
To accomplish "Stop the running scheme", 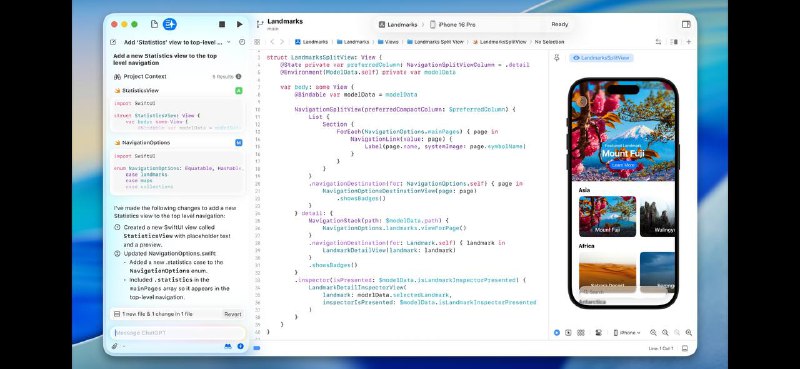I will click(x=222, y=24).
